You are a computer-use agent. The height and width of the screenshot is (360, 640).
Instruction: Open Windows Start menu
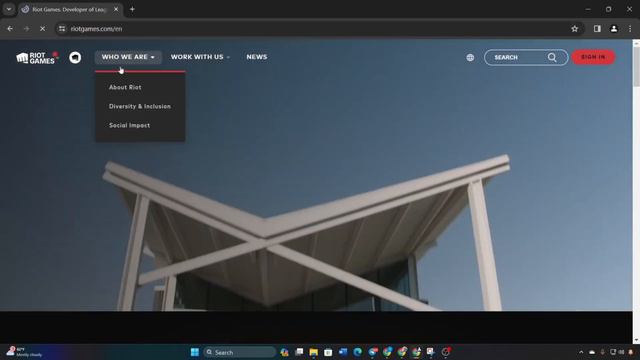[195, 352]
